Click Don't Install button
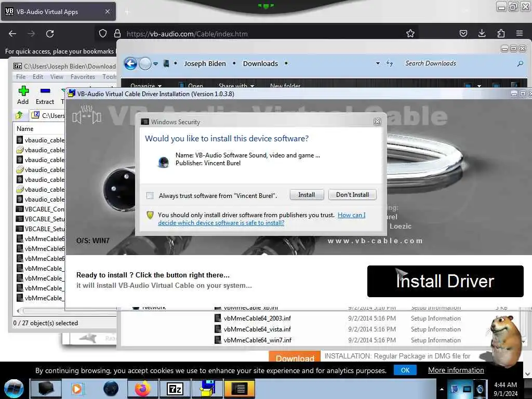 (x=352, y=195)
